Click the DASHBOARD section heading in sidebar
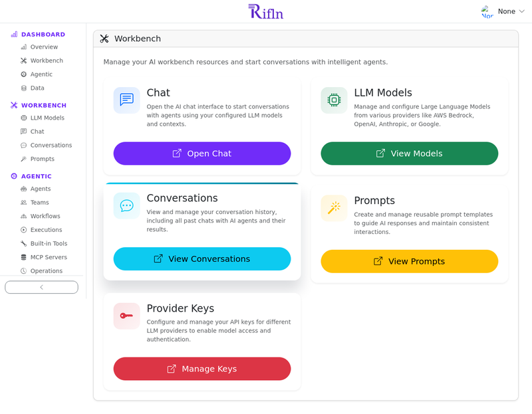The width and height of the screenshot is (532, 414). pyautogui.click(x=43, y=35)
